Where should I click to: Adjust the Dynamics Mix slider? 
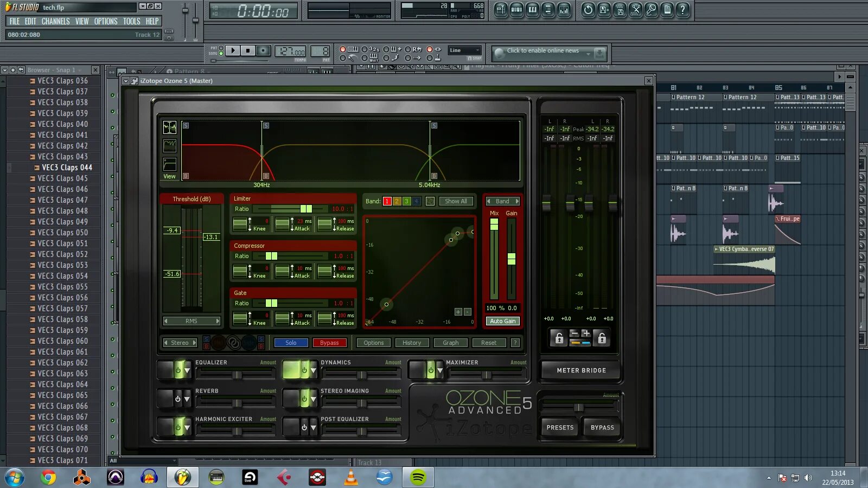(x=494, y=259)
